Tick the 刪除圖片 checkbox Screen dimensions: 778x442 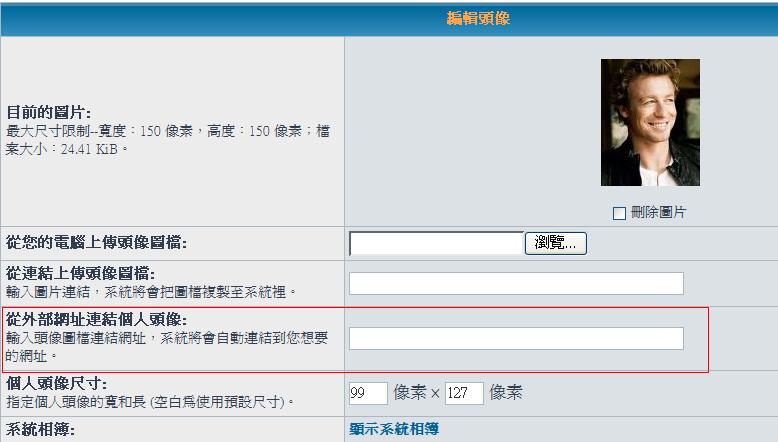tap(619, 213)
